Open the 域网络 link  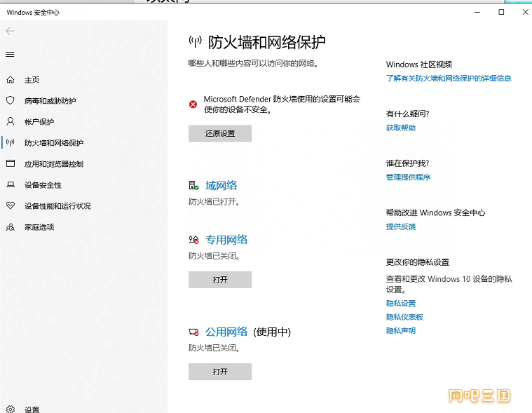coord(221,185)
